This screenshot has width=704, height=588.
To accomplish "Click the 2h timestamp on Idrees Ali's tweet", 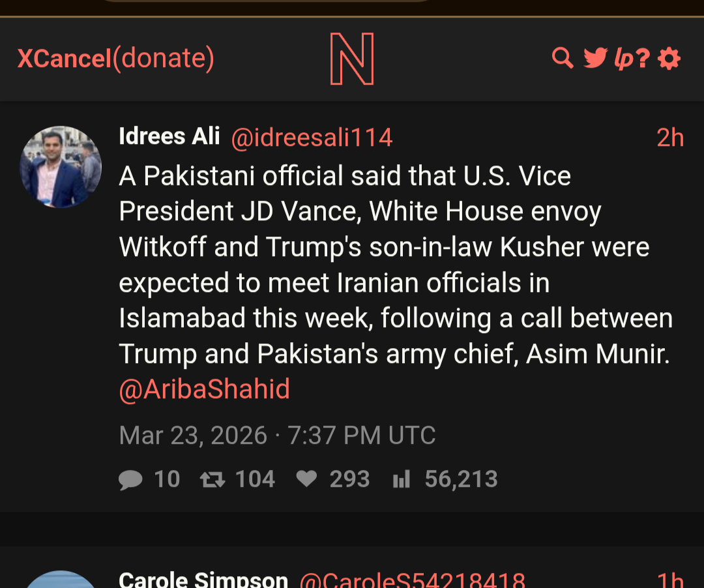I will 669,138.
